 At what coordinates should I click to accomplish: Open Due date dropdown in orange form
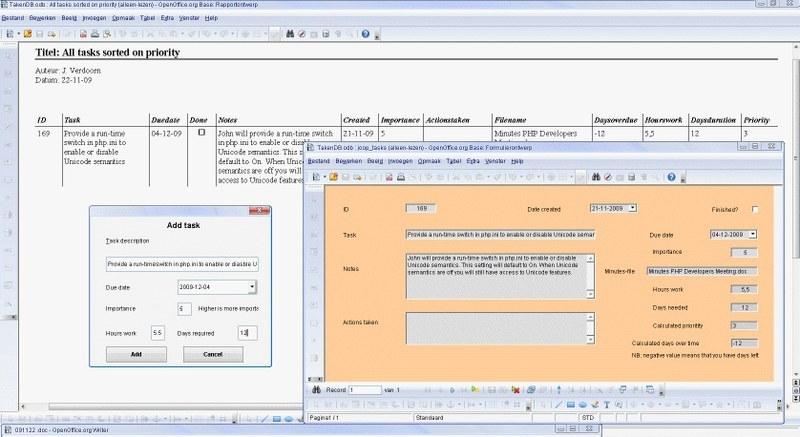point(753,235)
